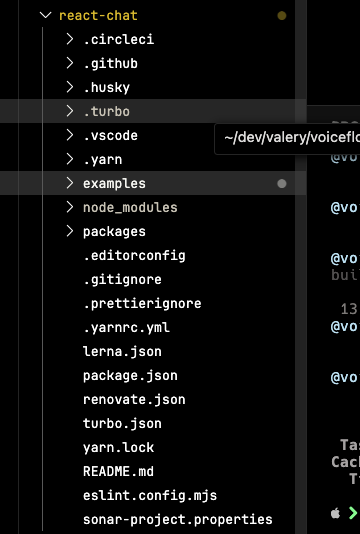Select eslint.config.mjs in the file tree
Screen dimensions: 360x534
tap(150, 496)
